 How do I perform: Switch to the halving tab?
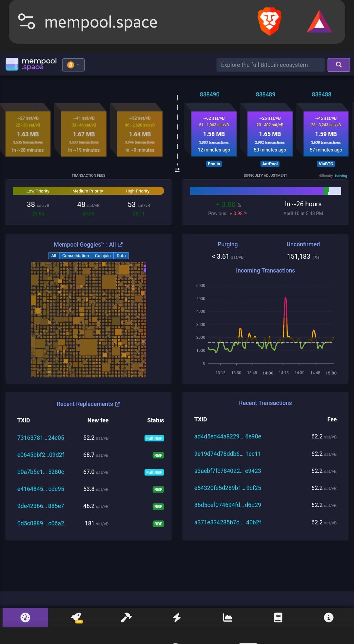click(341, 176)
